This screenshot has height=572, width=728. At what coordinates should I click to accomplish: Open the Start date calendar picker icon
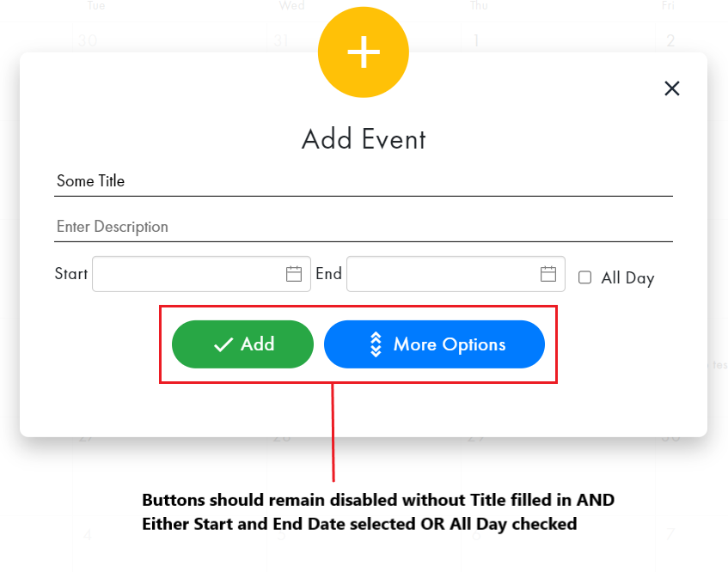(295, 273)
